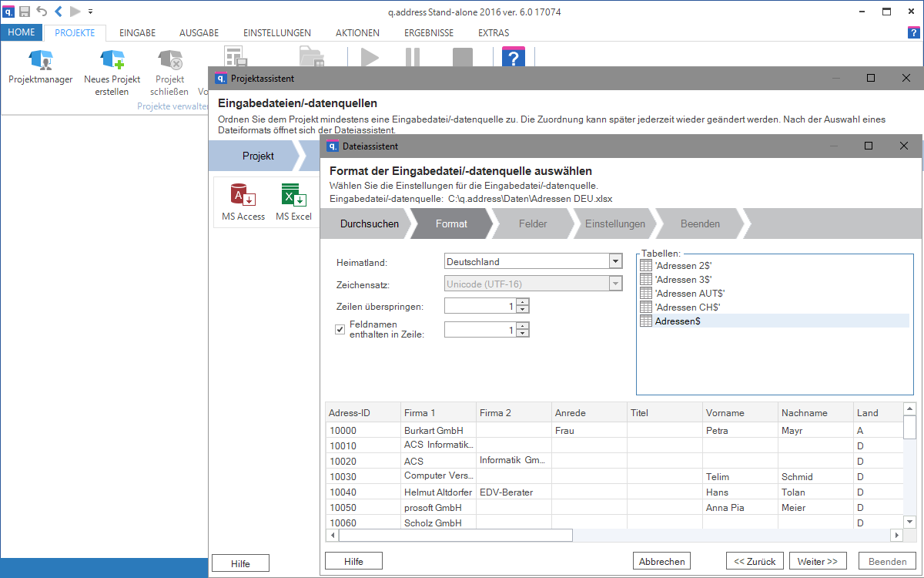Click the blue help question mark in ribbon
This screenshot has height=578, width=924.
coord(514,58)
